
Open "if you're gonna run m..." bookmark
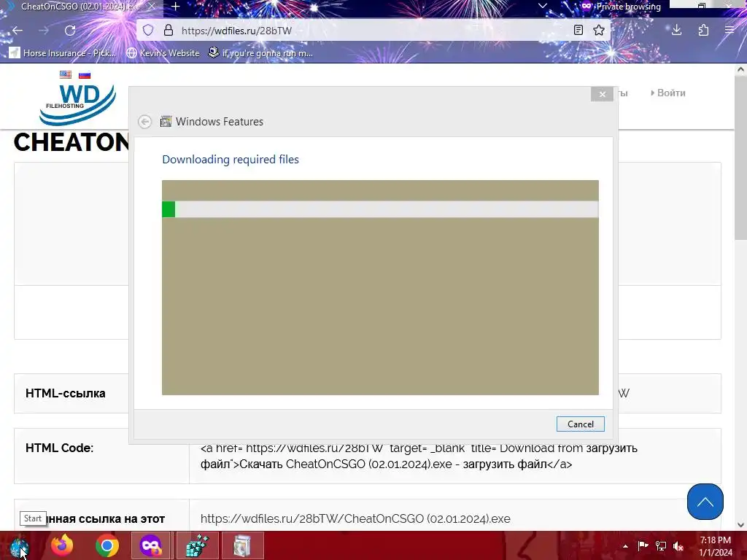pyautogui.click(x=260, y=52)
